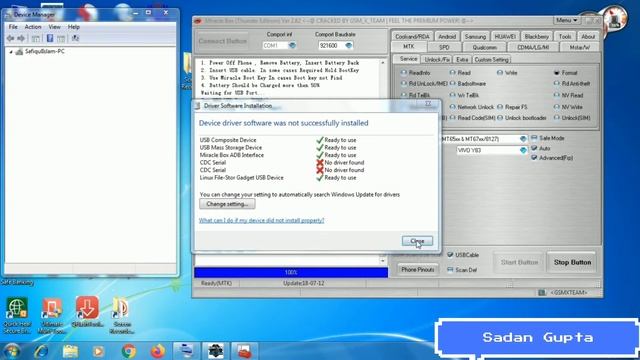Open the MT65xx & MT67xx chipset dropdown
640x360 pixels.
pyautogui.click(x=523, y=139)
